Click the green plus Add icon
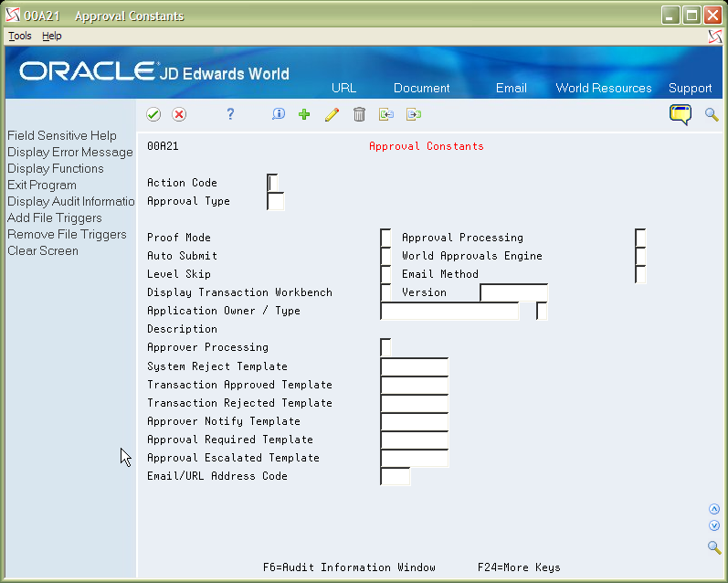Viewport: 728px width, 583px height. pyautogui.click(x=304, y=114)
